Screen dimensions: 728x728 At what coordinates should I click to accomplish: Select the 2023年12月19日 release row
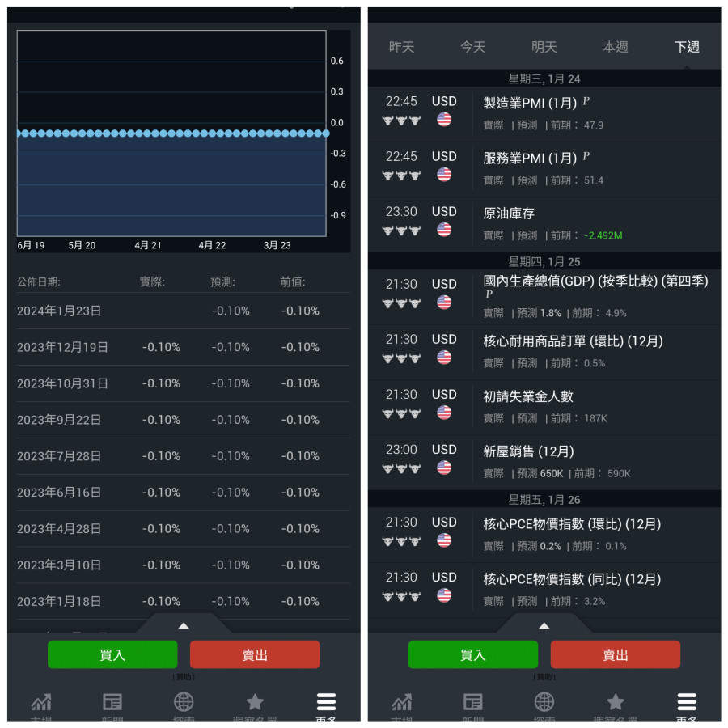click(x=184, y=347)
